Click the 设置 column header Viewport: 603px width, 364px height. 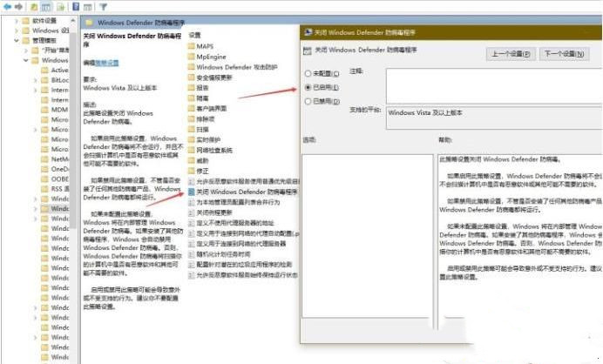coord(195,35)
